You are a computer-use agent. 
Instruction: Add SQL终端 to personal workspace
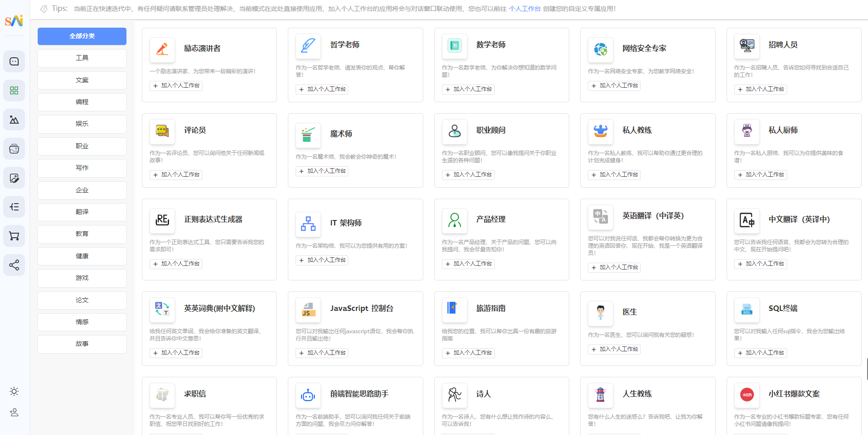760,353
